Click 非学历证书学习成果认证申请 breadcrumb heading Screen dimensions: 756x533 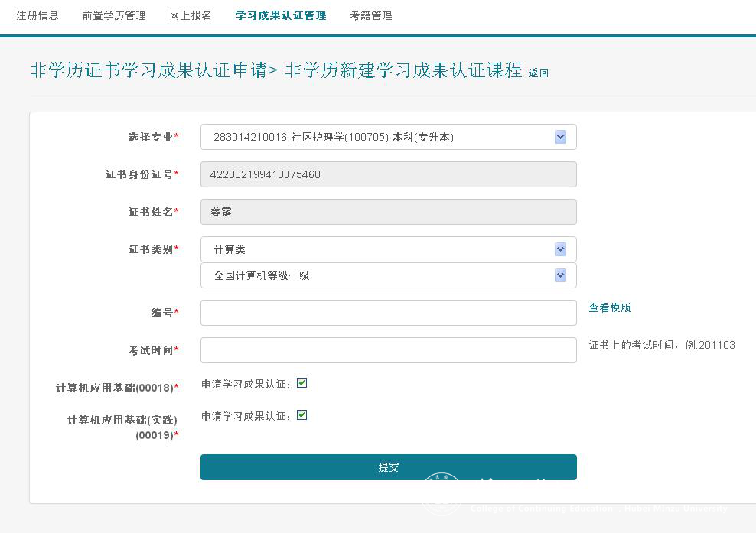(x=148, y=71)
